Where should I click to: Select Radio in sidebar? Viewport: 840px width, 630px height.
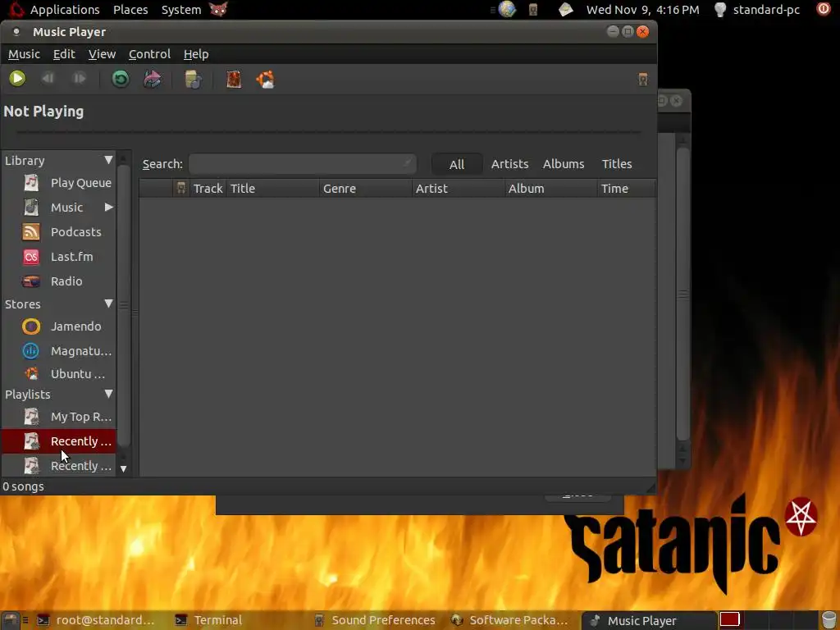pos(59,281)
